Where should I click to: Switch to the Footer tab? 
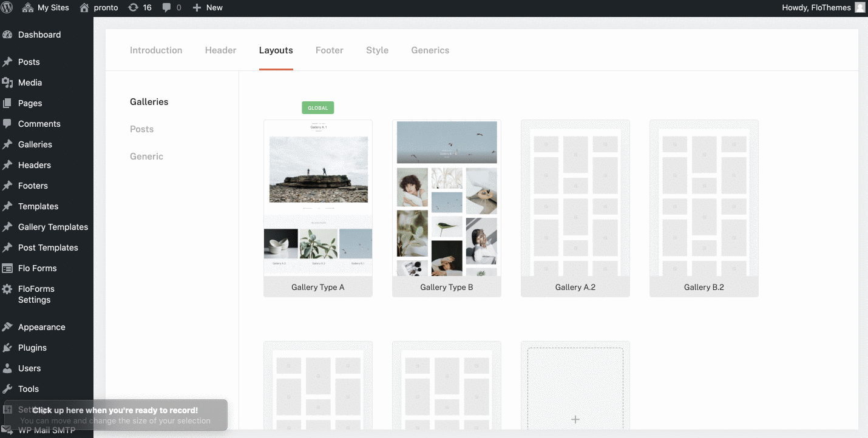pyautogui.click(x=330, y=50)
